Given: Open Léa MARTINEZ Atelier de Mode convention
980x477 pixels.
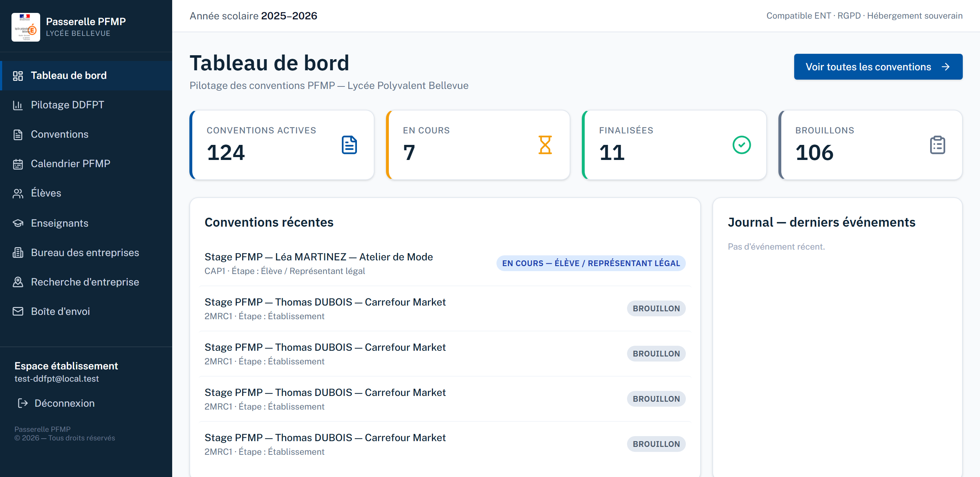Looking at the screenshot, I should (x=445, y=263).
